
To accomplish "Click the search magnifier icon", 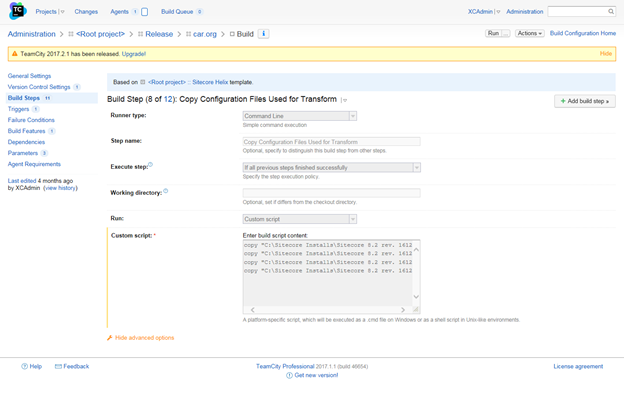I will (x=611, y=12).
